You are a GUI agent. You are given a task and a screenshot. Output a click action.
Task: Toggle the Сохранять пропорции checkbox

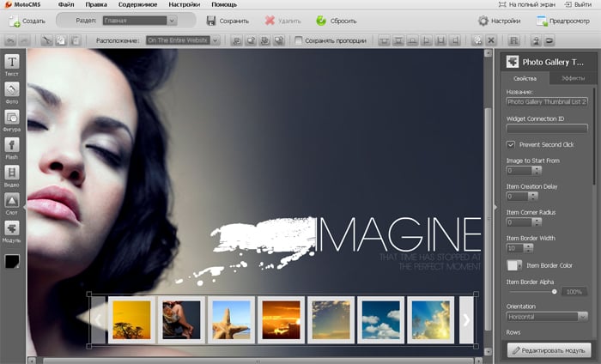[298, 40]
